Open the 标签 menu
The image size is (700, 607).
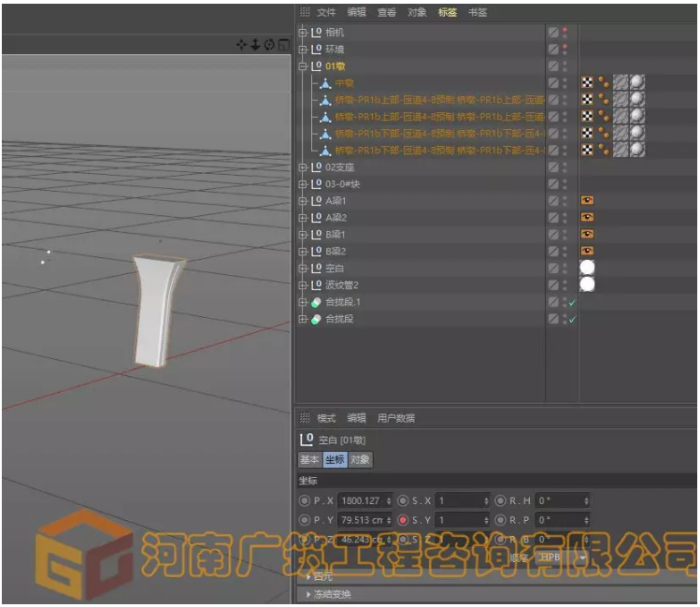447,12
